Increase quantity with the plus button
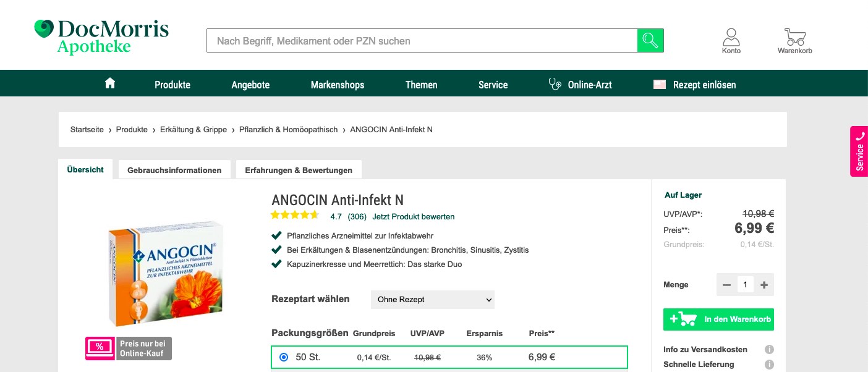Image resolution: width=868 pixels, height=372 pixels. coord(764,285)
